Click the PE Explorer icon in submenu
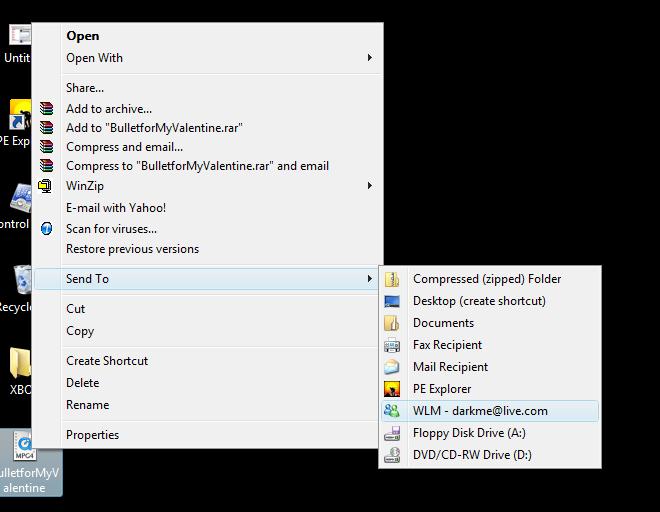The height and width of the screenshot is (512, 660). point(393,389)
